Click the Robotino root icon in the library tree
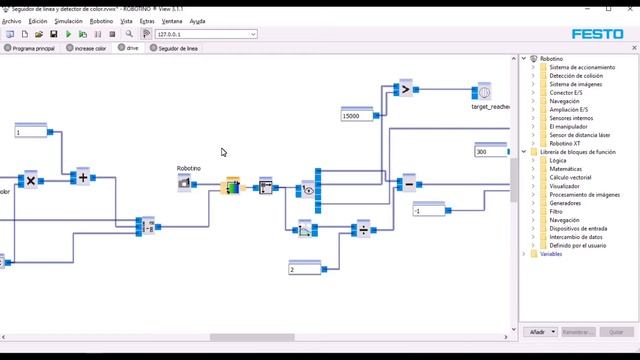Image resolution: width=640 pixels, height=360 pixels. [x=533, y=59]
